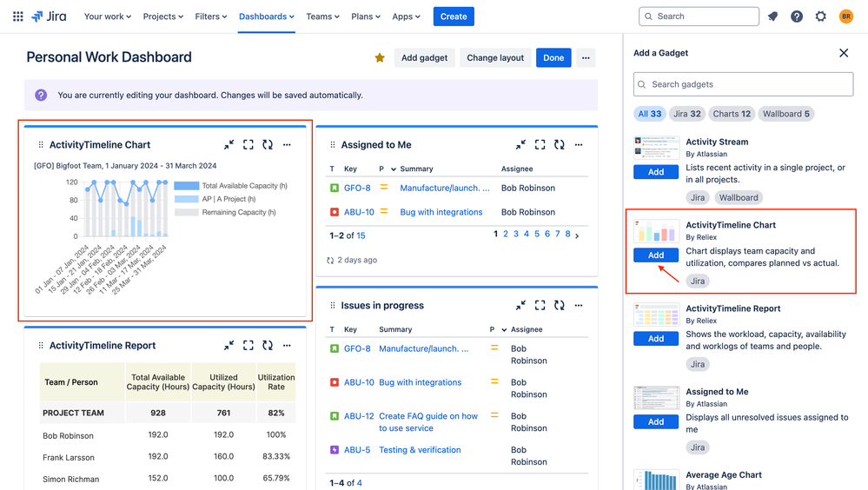Refresh the ActivityTimeline Report gadget
868x490 pixels.
268,346
